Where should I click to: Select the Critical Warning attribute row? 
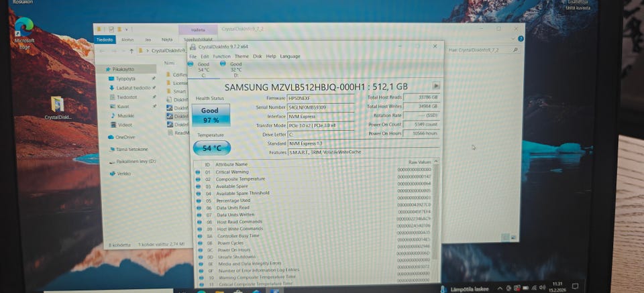(x=314, y=172)
